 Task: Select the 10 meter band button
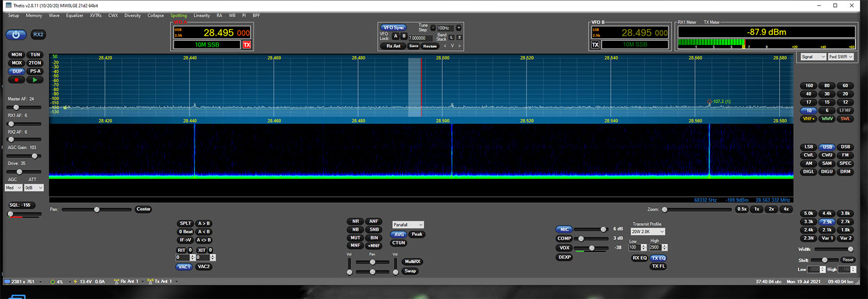point(808,111)
